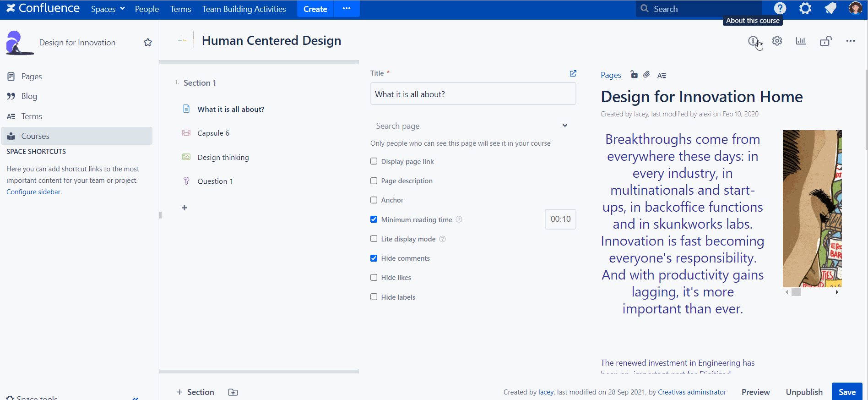This screenshot has width=868, height=400.
Task: Enable the Display page link checkbox
Action: pos(374,161)
